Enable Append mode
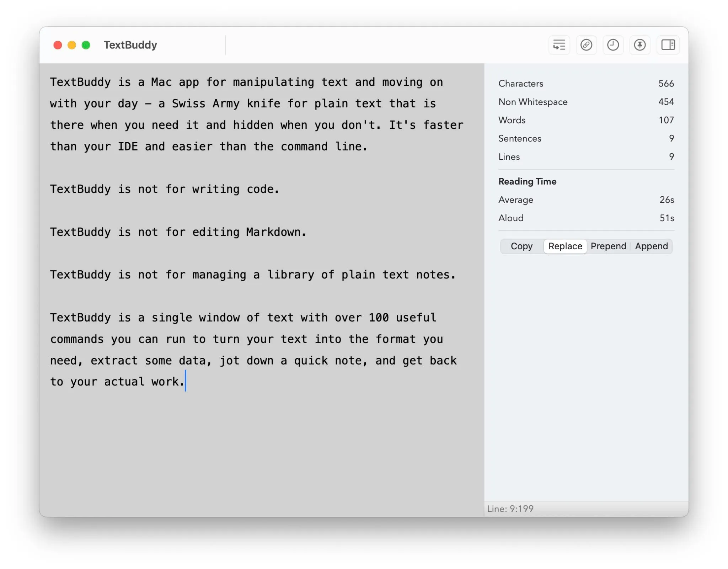The width and height of the screenshot is (728, 569). coord(651,246)
